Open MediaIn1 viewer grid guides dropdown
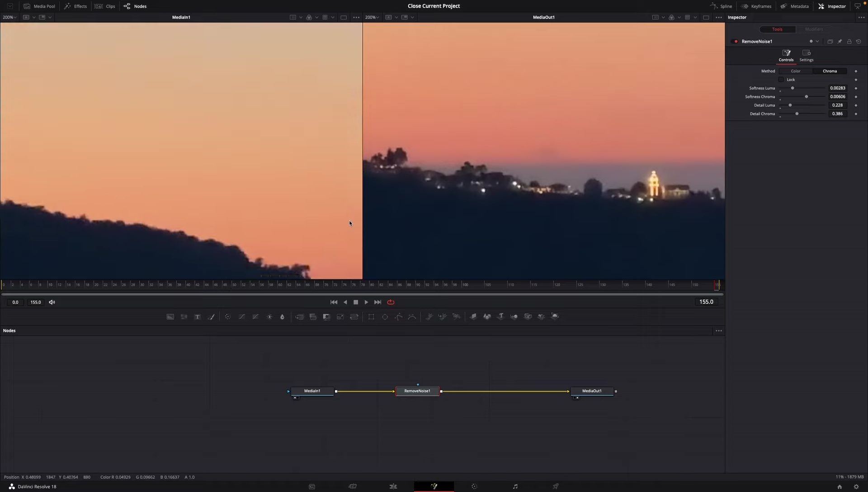868x492 pixels. pos(333,18)
